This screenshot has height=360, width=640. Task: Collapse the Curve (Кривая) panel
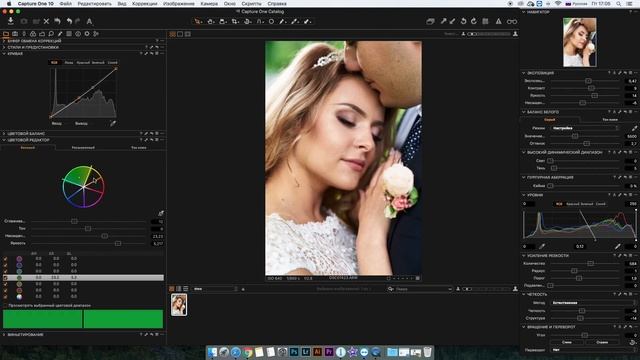click(x=4, y=53)
